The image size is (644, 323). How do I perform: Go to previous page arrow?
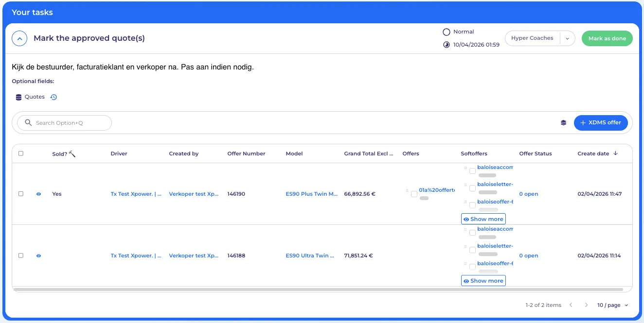pos(571,305)
